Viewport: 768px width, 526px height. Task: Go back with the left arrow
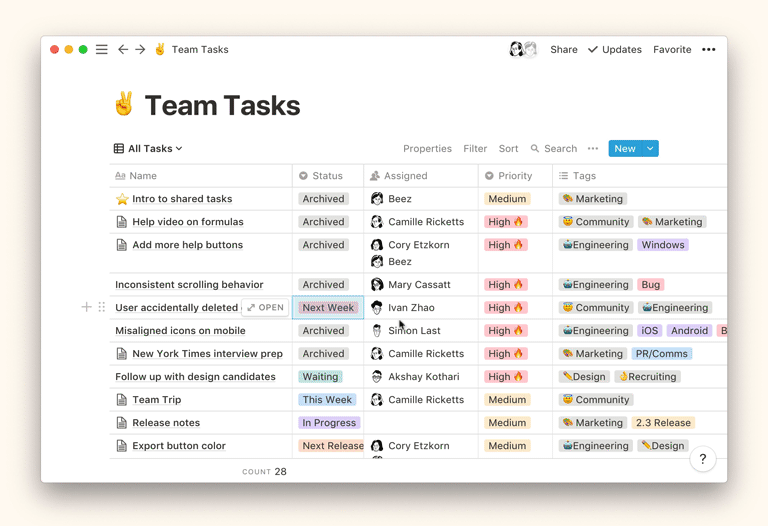tap(123, 49)
